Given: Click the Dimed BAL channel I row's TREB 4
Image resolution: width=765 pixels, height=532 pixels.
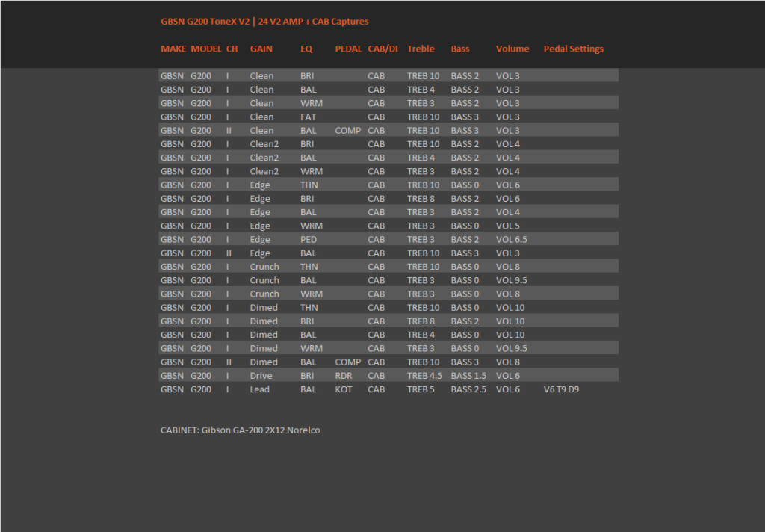Looking at the screenshot, I should pos(421,335).
